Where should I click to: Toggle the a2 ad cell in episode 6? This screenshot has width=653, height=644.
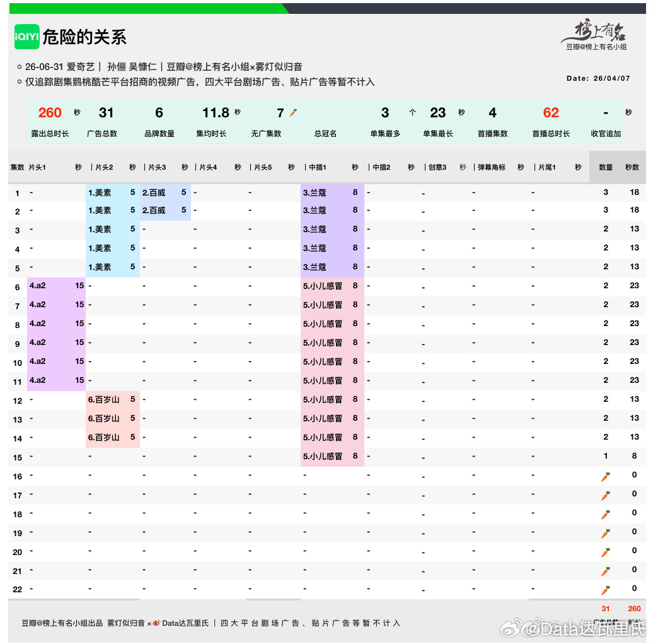(57, 286)
